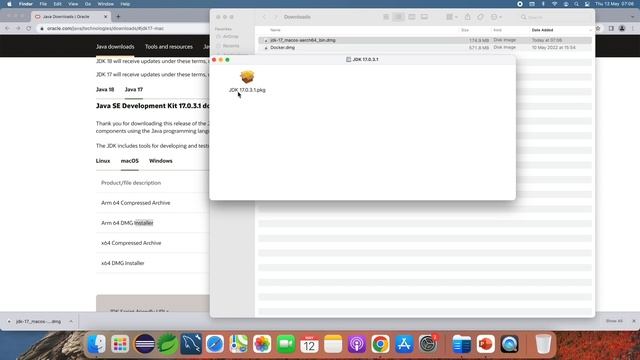
Task: Click Chrome's back navigation arrow
Action: pyautogui.click(x=7, y=28)
